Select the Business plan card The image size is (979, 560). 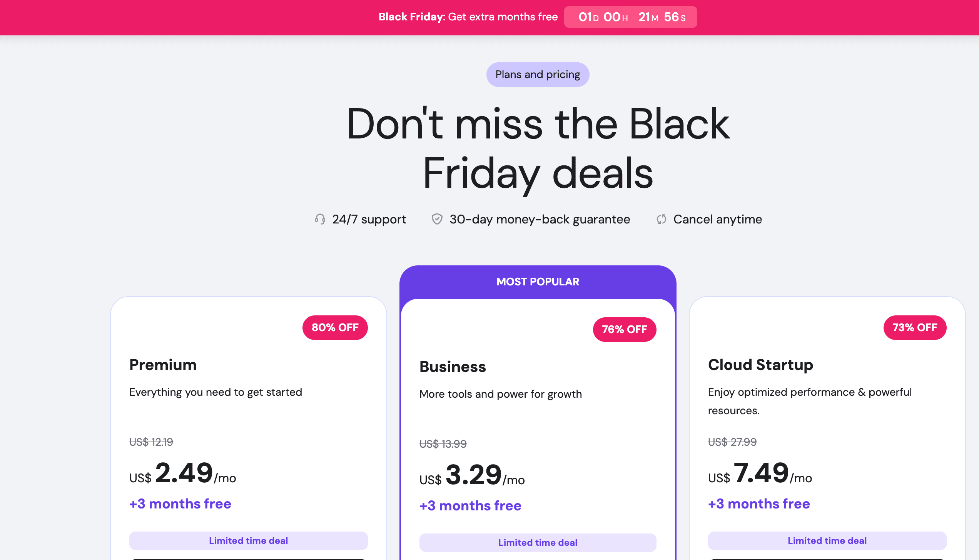[x=538, y=423]
